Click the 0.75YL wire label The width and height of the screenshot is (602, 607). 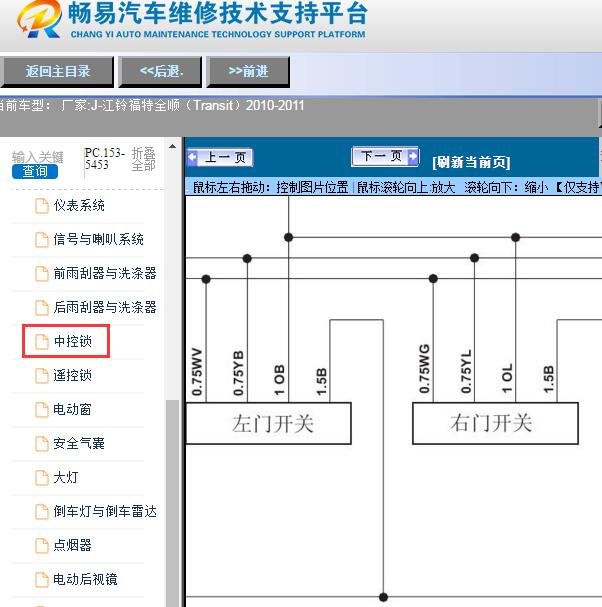click(x=466, y=371)
